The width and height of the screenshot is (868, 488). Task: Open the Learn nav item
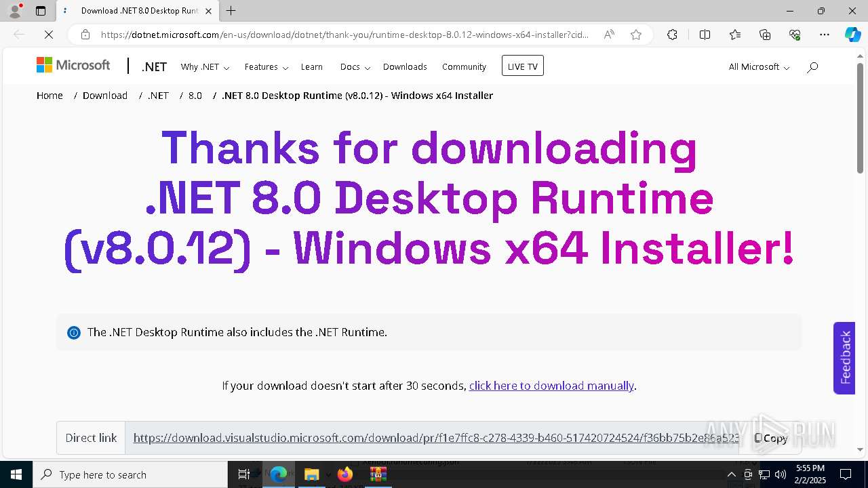pos(312,66)
